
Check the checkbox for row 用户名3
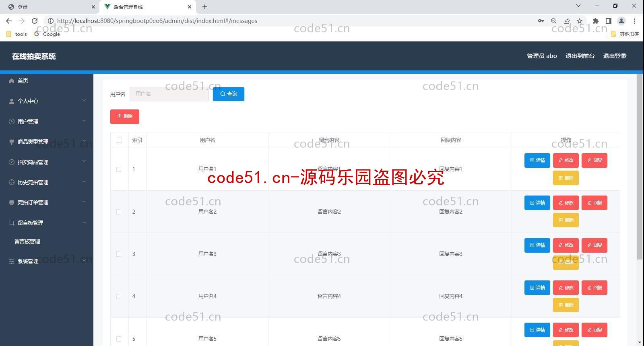tap(119, 254)
